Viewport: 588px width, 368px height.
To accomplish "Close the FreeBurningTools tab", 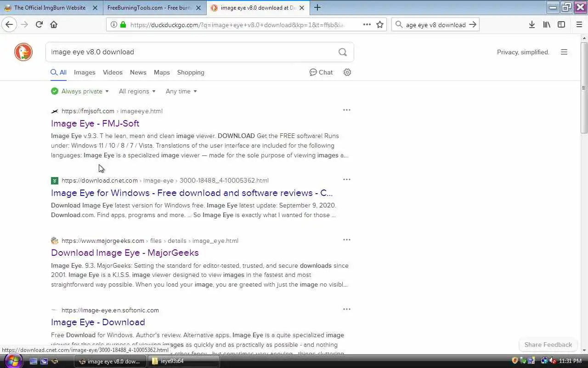I will pos(198,7).
